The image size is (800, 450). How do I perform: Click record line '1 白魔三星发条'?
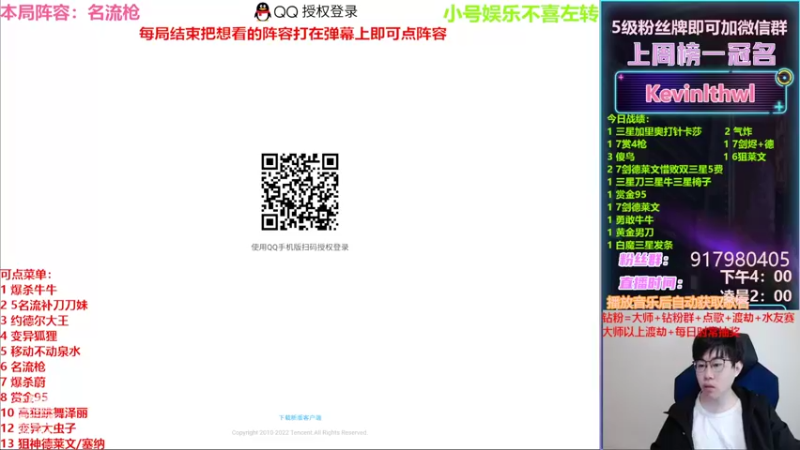[640, 245]
